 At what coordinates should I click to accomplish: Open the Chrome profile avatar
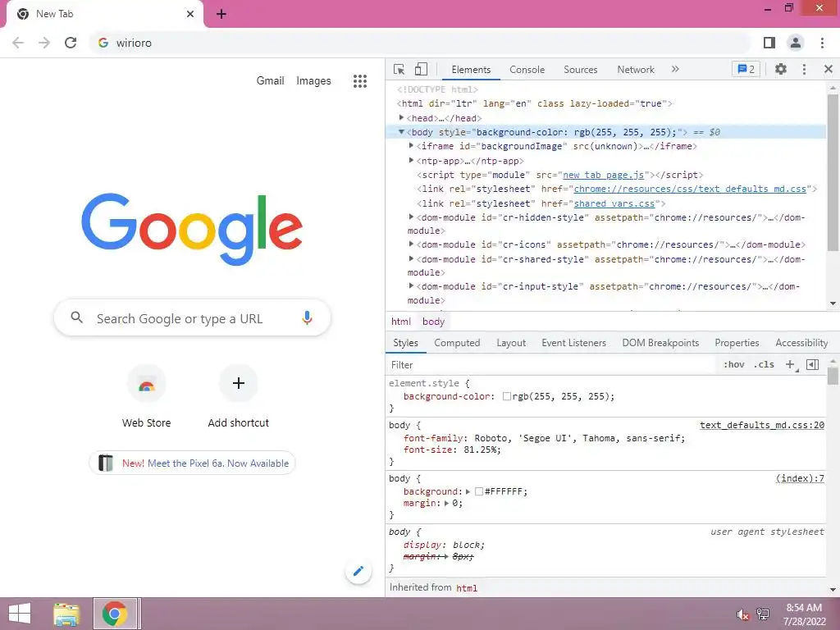tap(796, 43)
